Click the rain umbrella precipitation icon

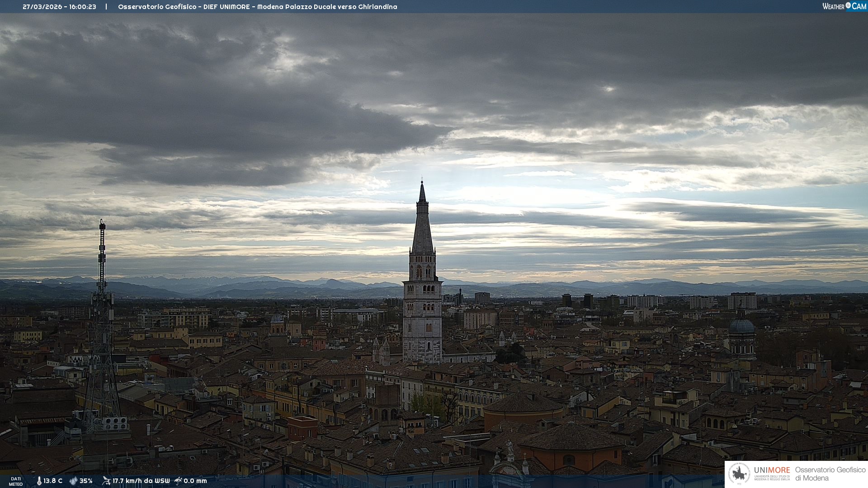tap(178, 481)
